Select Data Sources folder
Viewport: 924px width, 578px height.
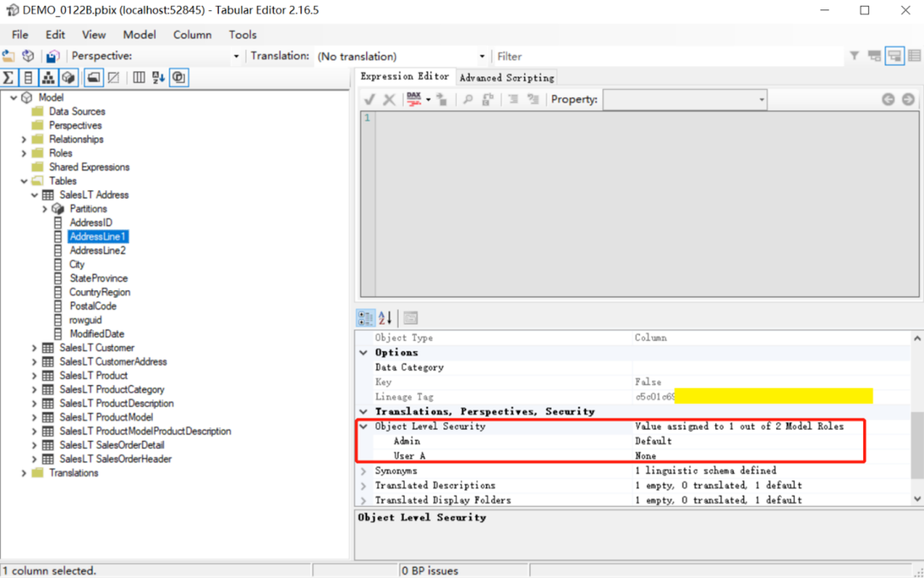point(77,111)
